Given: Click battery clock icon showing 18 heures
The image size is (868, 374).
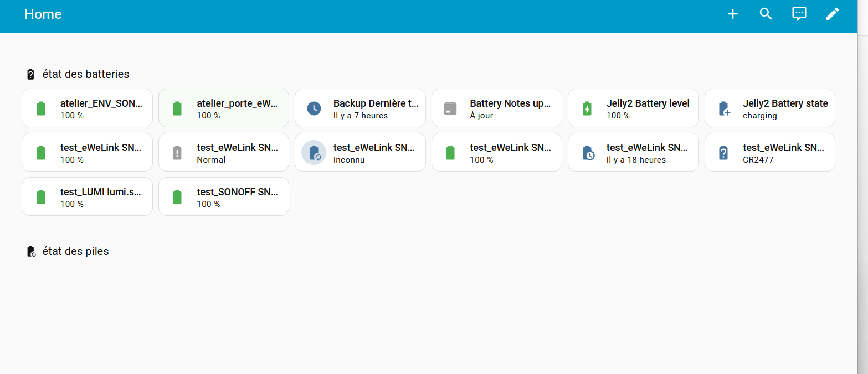Looking at the screenshot, I should click(587, 153).
